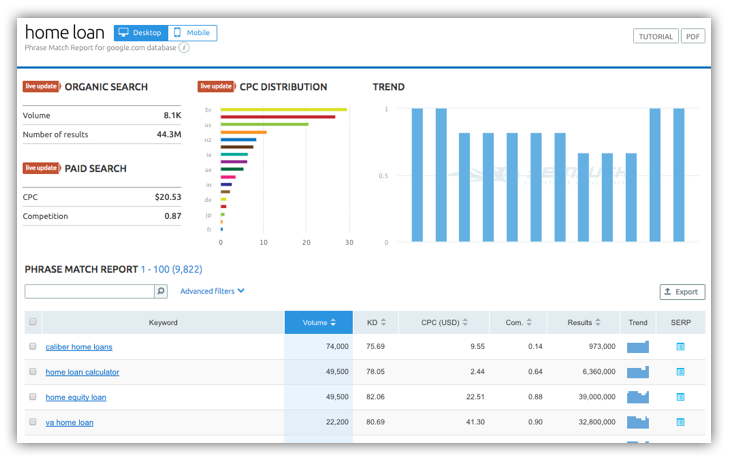
Task: Open the caliber home loans keyword link
Action: click(x=79, y=347)
